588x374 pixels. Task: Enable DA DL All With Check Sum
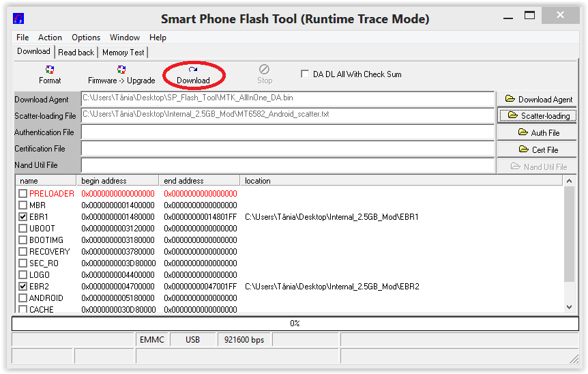[x=305, y=74]
